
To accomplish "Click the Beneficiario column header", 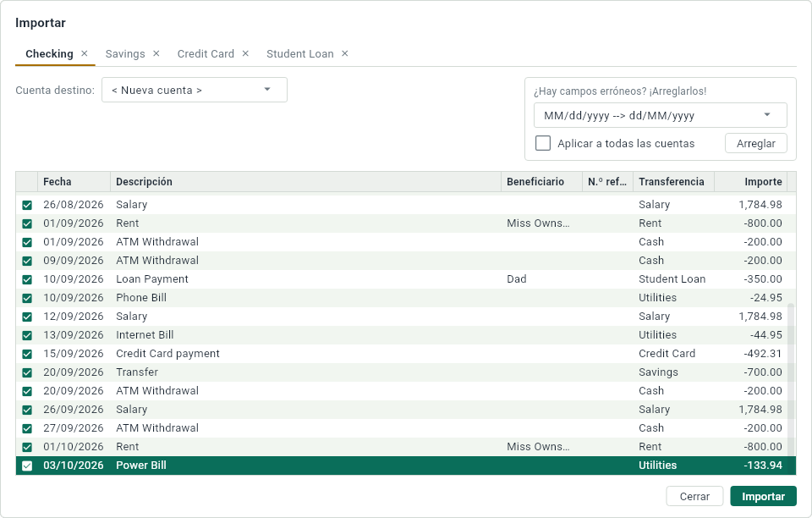I will pos(541,182).
